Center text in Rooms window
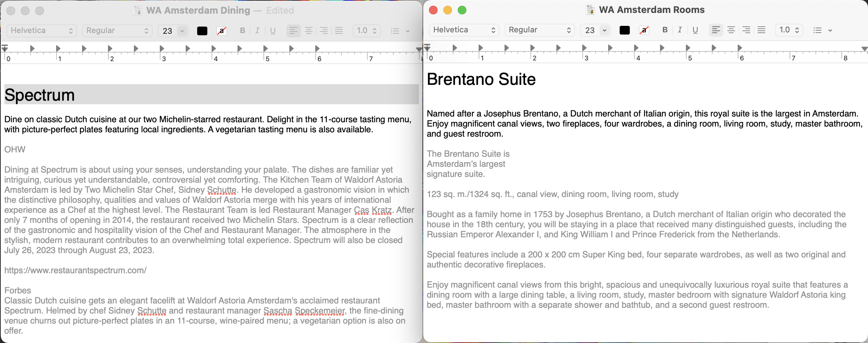 point(731,30)
